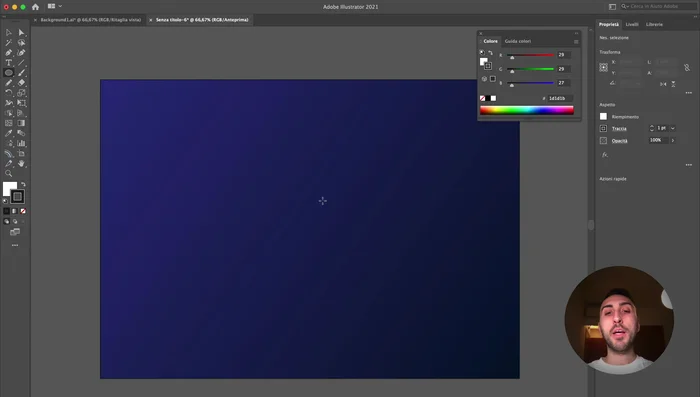
Task: Select the Gradient tool
Action: point(21,123)
